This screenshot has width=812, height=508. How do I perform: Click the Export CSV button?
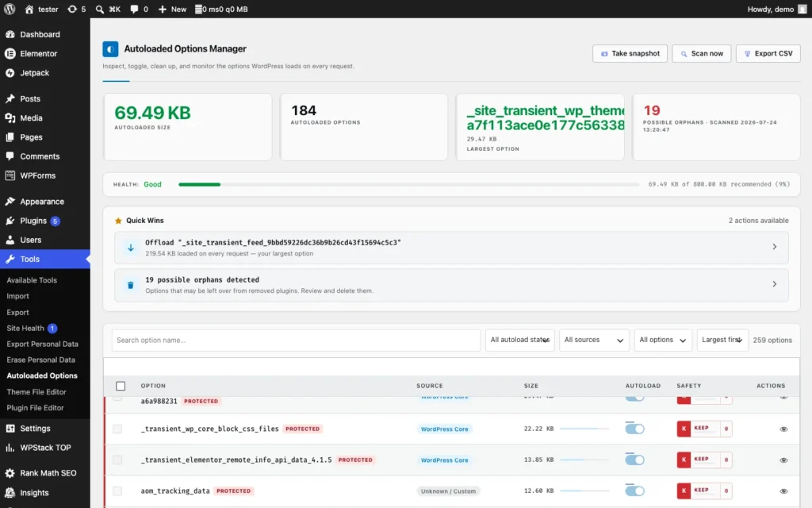point(768,53)
